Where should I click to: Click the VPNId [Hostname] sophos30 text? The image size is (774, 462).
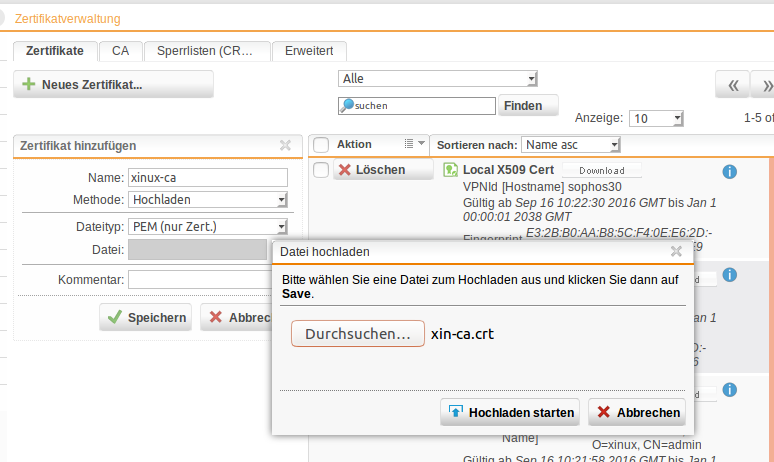542,187
